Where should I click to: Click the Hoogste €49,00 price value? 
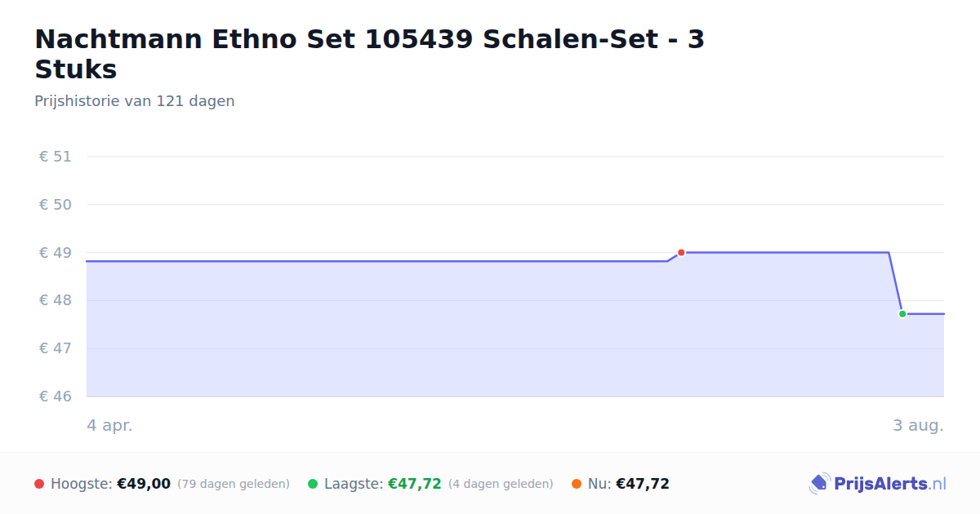[144, 484]
